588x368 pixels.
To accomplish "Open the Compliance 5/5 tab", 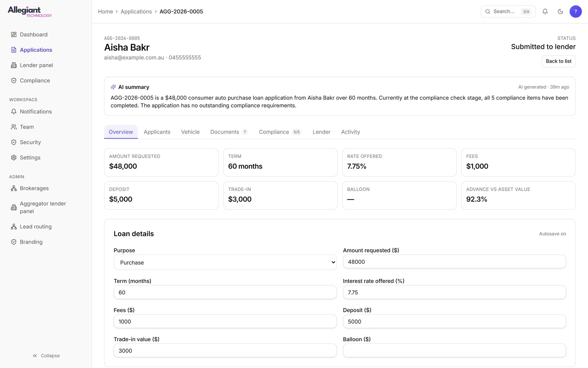I will point(280,132).
